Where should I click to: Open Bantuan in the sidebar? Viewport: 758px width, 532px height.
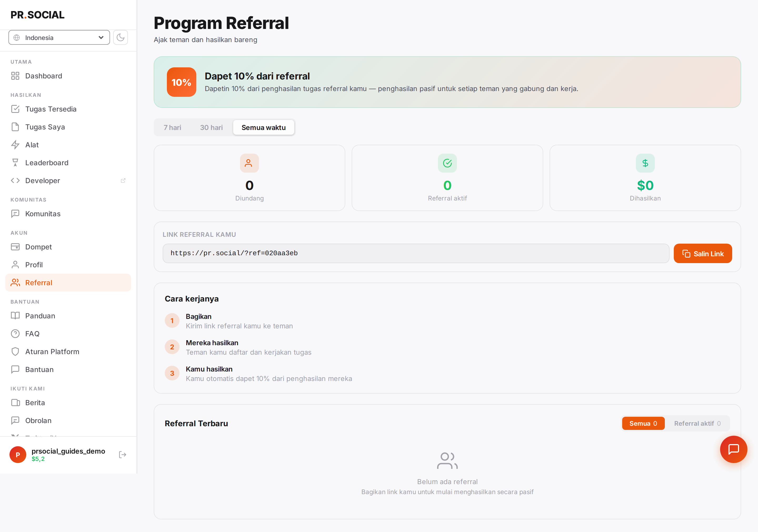pyautogui.click(x=68, y=369)
